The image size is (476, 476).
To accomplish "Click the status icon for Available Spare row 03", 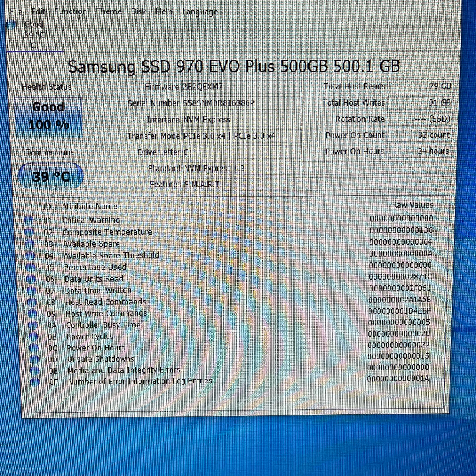I will 30,244.
